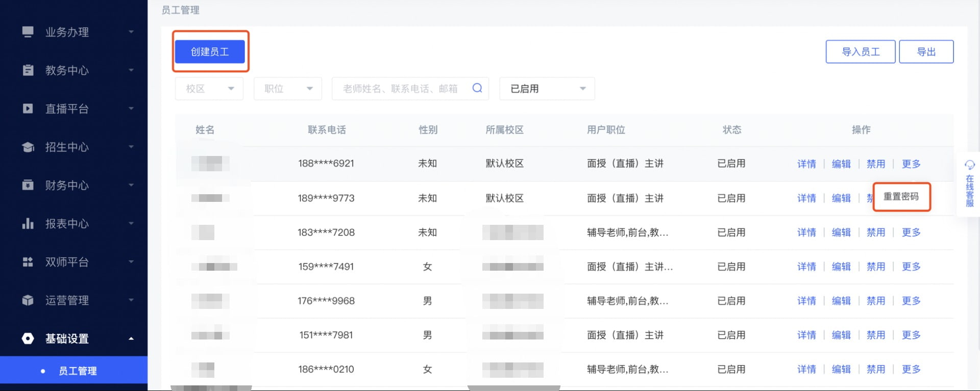Open the 已启用 status dropdown

[x=547, y=89]
